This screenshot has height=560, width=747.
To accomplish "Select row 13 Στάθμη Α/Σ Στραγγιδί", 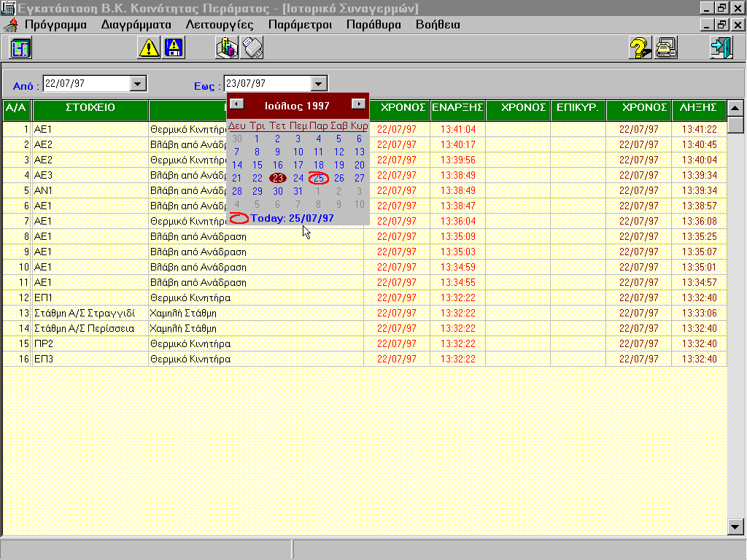I will [x=85, y=313].
